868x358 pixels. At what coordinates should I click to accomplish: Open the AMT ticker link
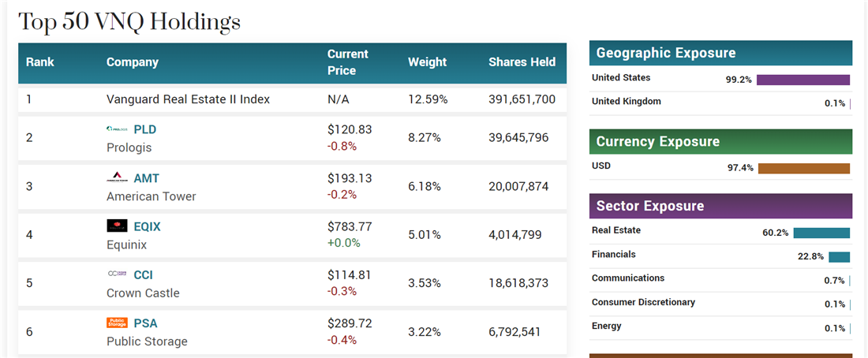tap(146, 178)
